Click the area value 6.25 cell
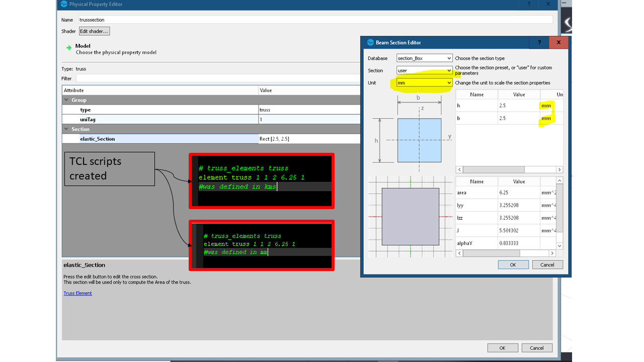Image resolution: width=644 pixels, height=362 pixels. [x=519, y=193]
